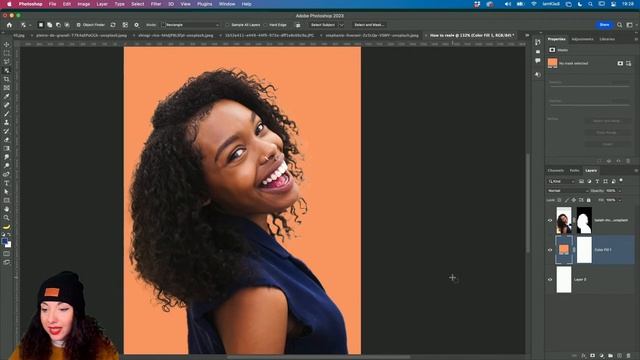Select the Hand tool

click(7, 209)
